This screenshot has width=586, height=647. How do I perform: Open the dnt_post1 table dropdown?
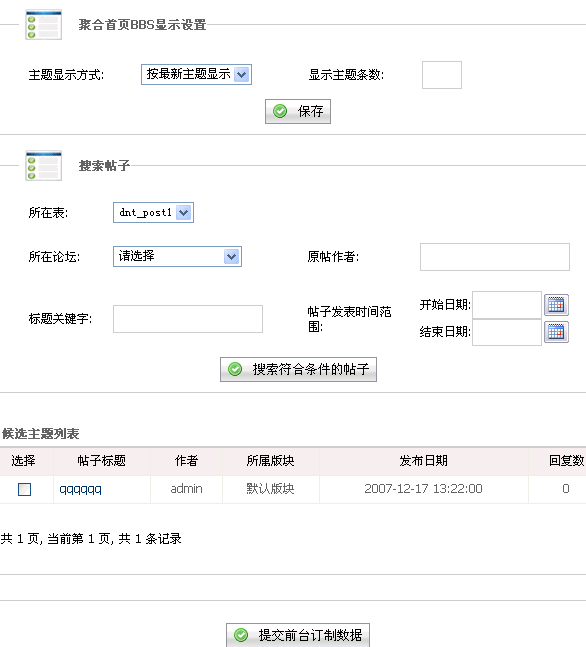click(x=154, y=213)
